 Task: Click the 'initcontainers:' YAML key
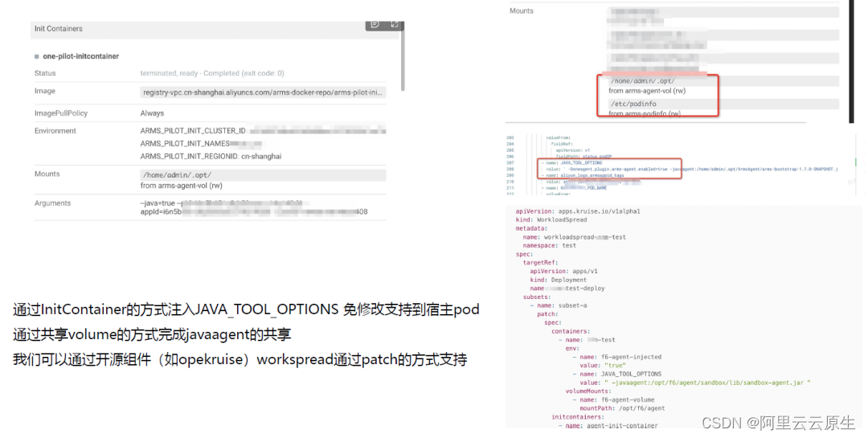pyautogui.click(x=576, y=417)
